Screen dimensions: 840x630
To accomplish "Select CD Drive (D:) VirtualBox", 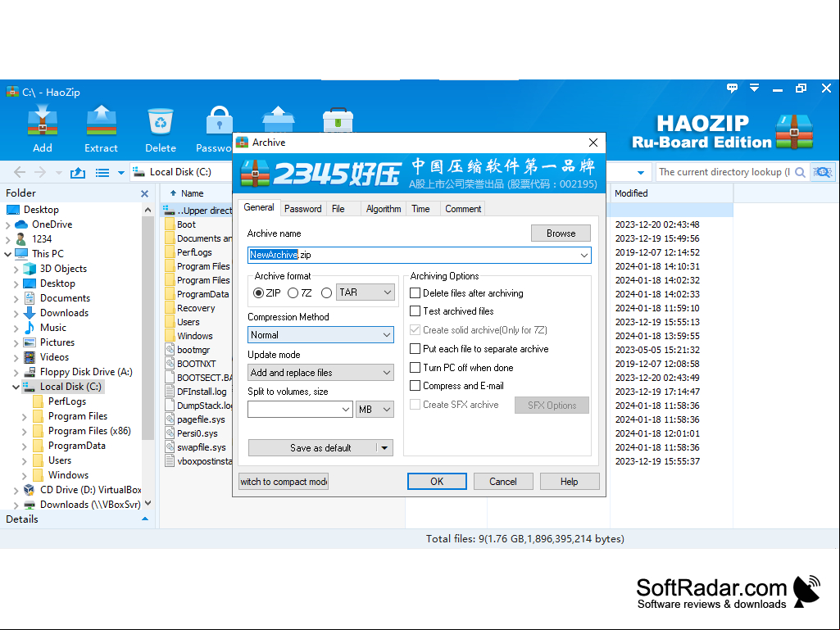I will coord(90,490).
